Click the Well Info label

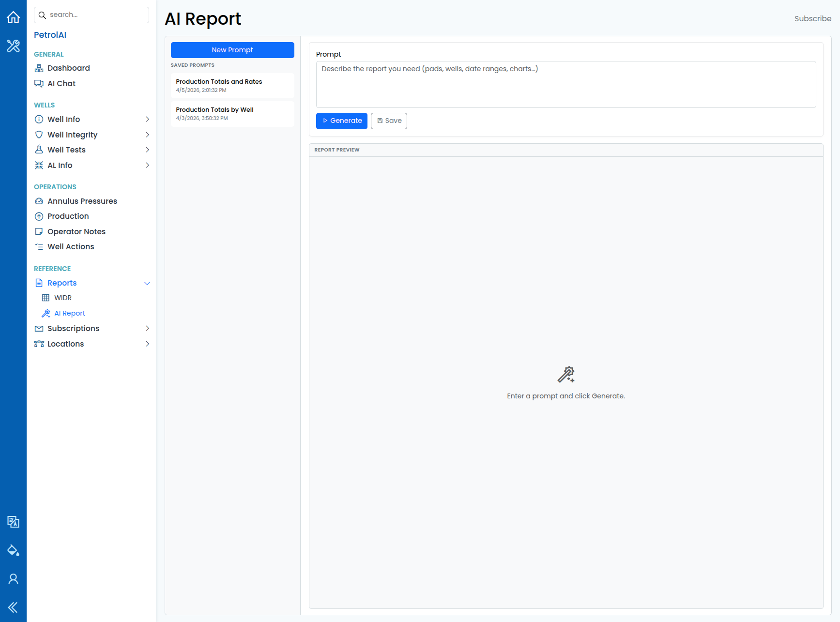pos(64,120)
